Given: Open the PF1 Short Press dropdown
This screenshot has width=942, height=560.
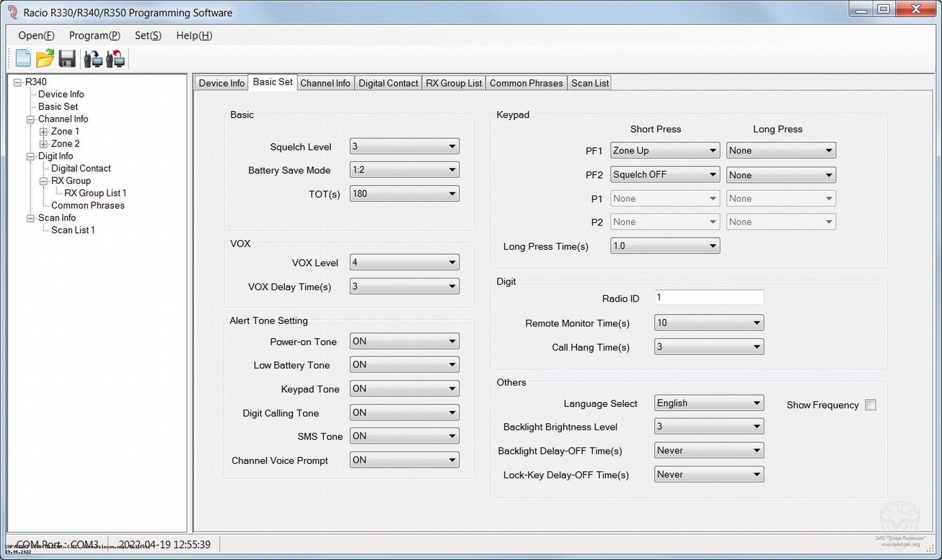Looking at the screenshot, I should coord(712,151).
